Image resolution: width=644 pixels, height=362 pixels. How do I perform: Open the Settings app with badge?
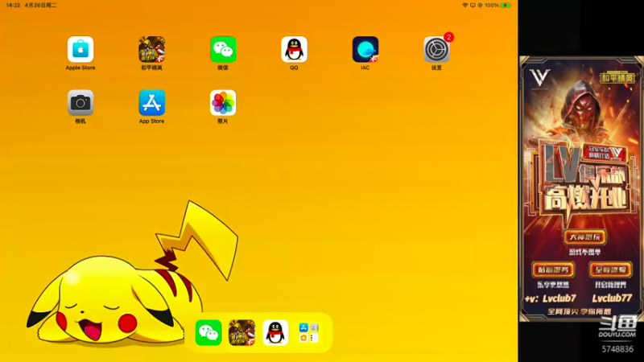click(436, 49)
